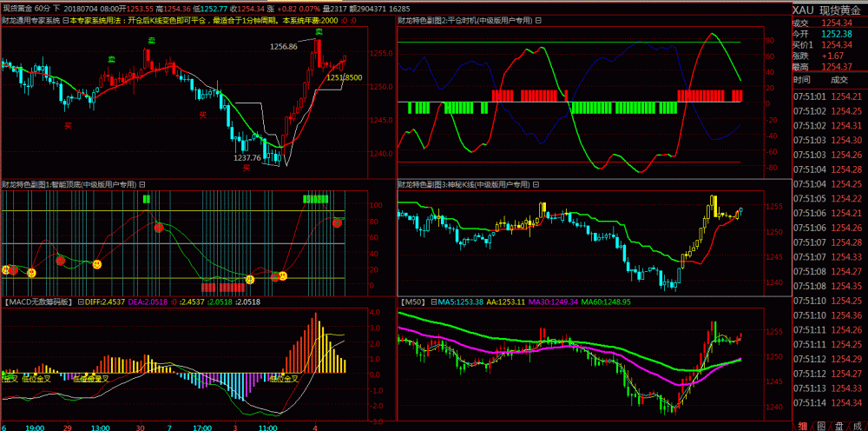Click the long green bar cluster in 智能顶底

pyautogui.click(x=316, y=198)
